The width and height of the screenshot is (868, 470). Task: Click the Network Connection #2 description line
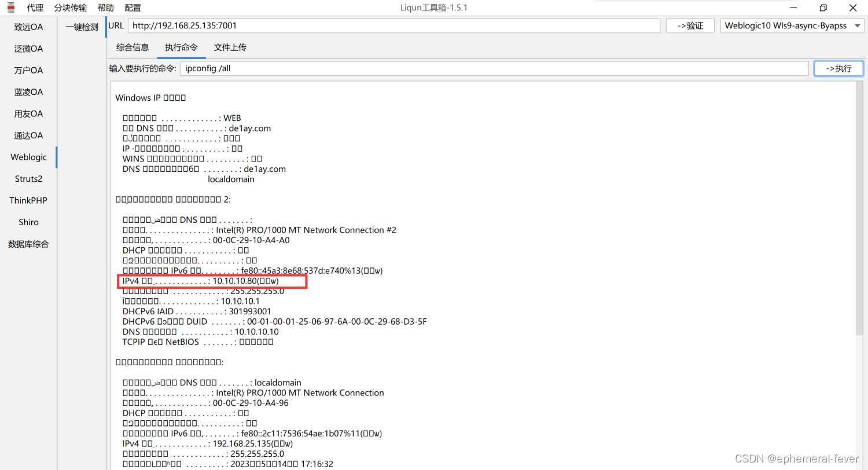[259, 230]
